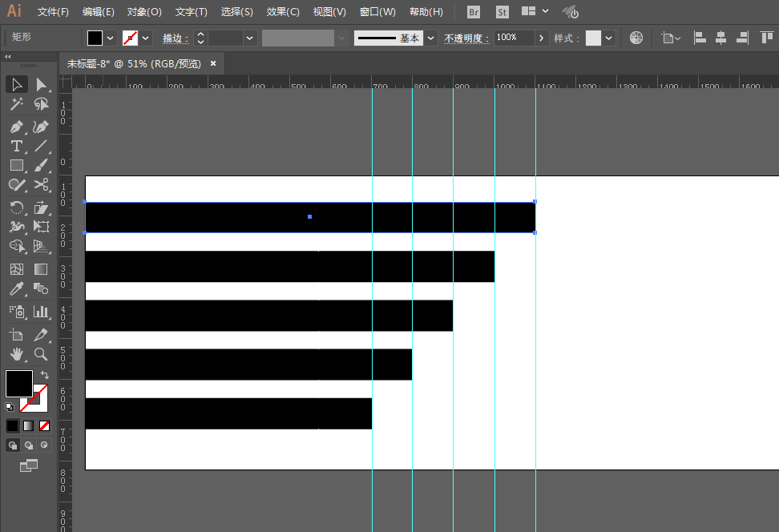The height and width of the screenshot is (532, 779).
Task: Choose the Width warp tool
Action: pyautogui.click(x=16, y=227)
